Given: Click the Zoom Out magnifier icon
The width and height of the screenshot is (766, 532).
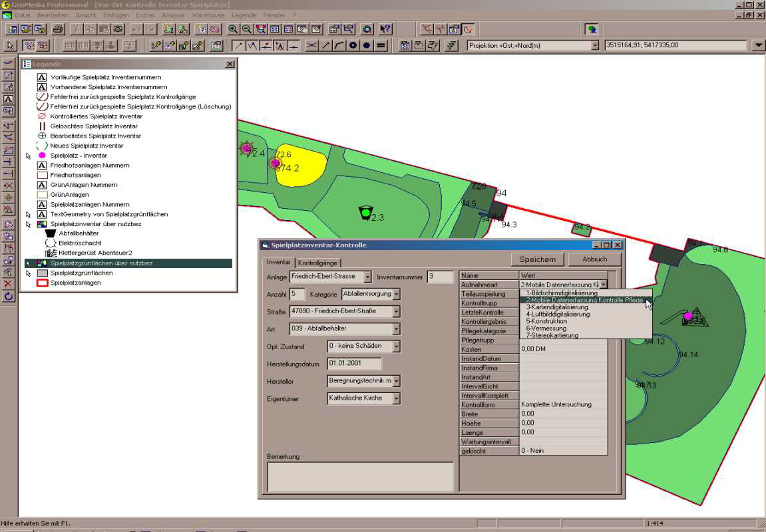Looking at the screenshot, I should click(247, 29).
